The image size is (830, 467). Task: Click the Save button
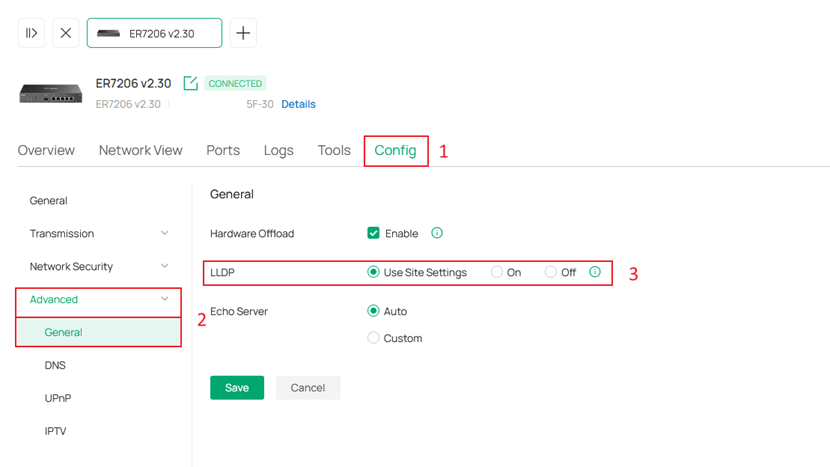(x=237, y=388)
